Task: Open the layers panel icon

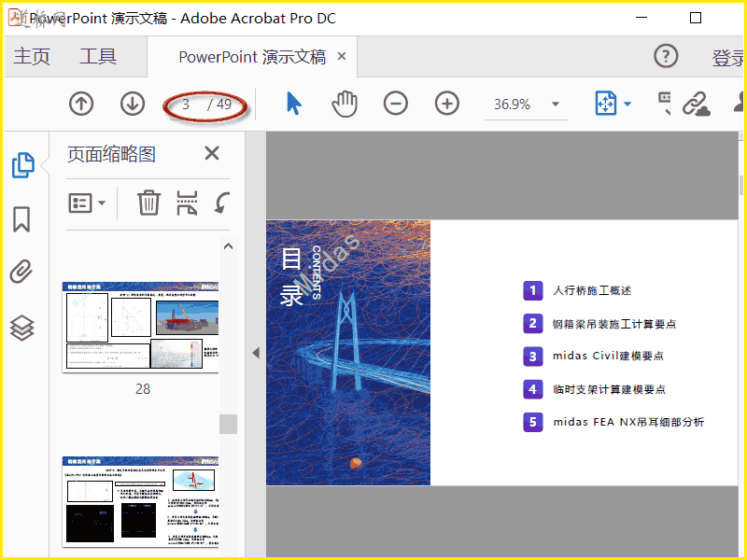Action: 21,329
